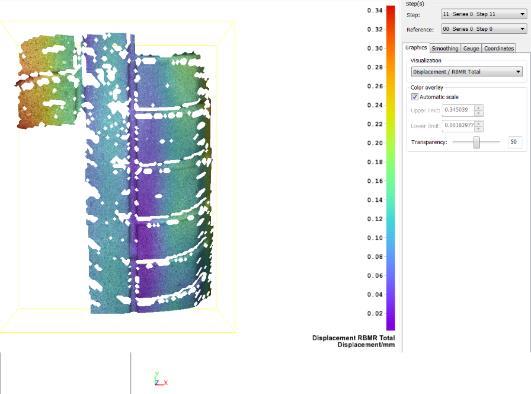Image resolution: width=531 pixels, height=394 pixels.
Task: Open the Reference dropdown showing Step 0
Action: (x=484, y=29)
